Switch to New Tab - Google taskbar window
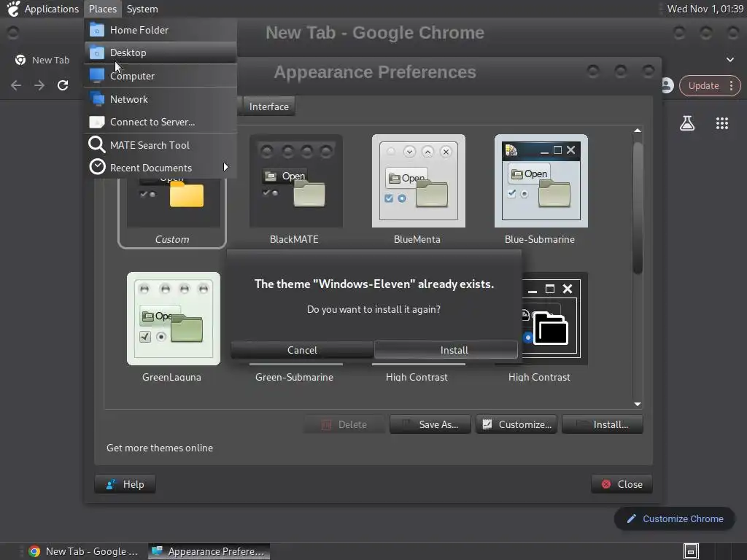The height and width of the screenshot is (560, 747). point(83,551)
